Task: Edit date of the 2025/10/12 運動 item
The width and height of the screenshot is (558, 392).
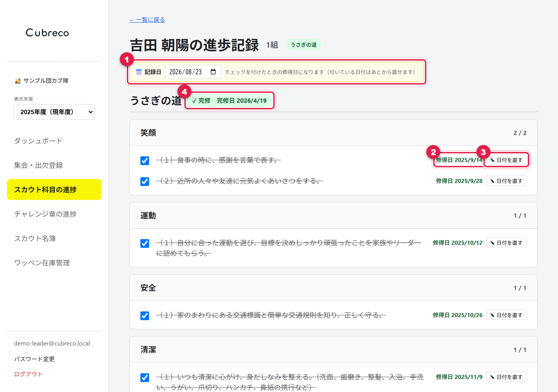Action: pyautogui.click(x=506, y=243)
